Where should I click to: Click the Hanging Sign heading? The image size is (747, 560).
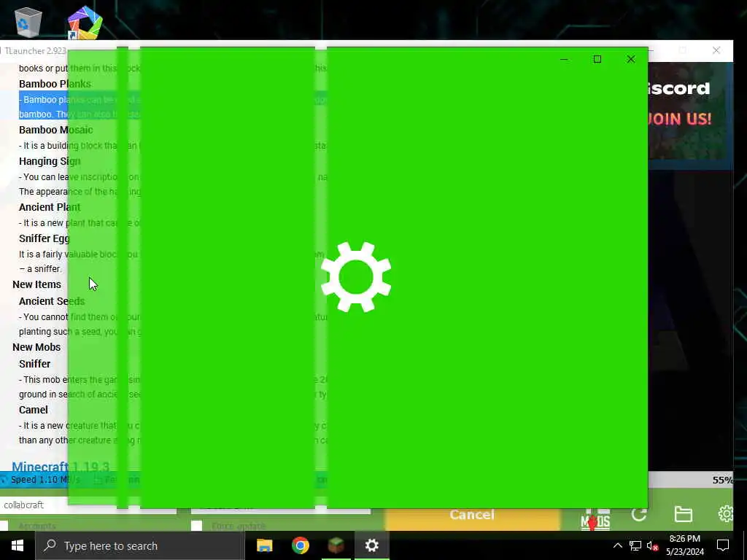(x=50, y=161)
